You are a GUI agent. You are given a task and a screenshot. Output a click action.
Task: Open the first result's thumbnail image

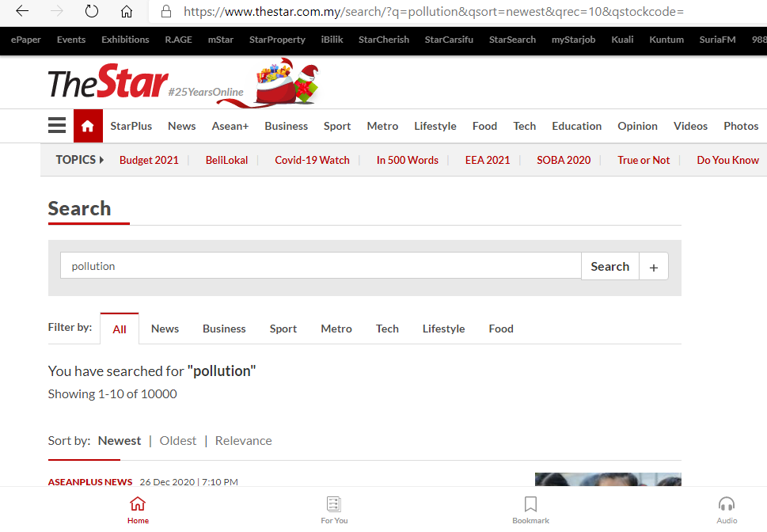click(x=608, y=479)
